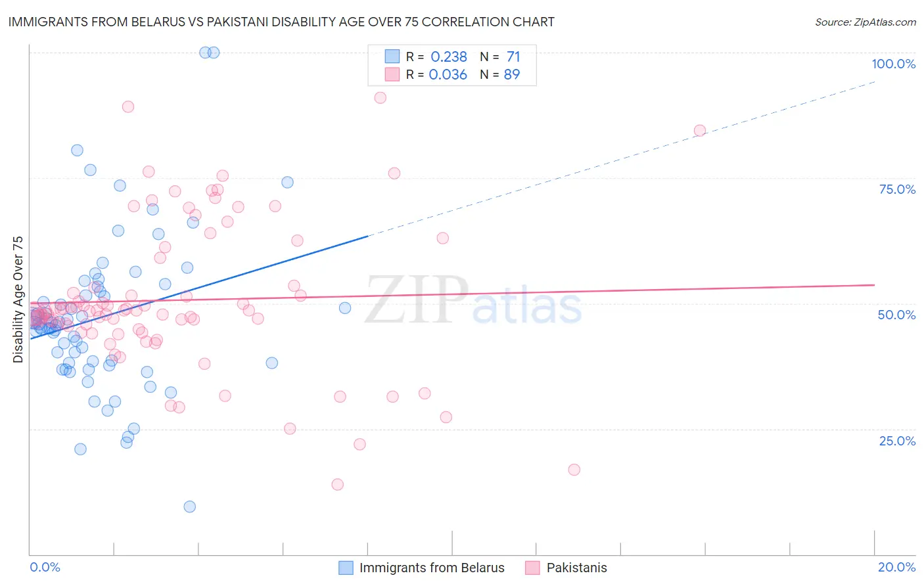Open the Source: ZipAtlas.com link
Image resolution: width=924 pixels, height=586 pixels.
click(866, 22)
